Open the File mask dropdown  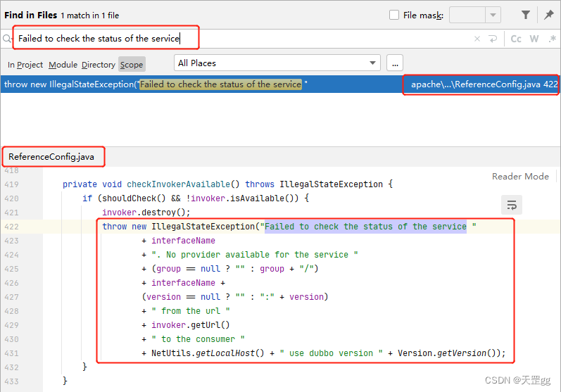(493, 15)
